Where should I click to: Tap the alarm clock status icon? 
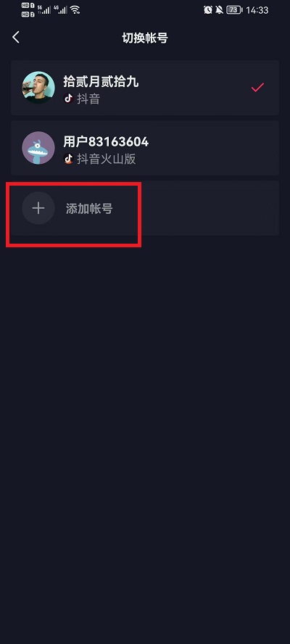tap(208, 10)
